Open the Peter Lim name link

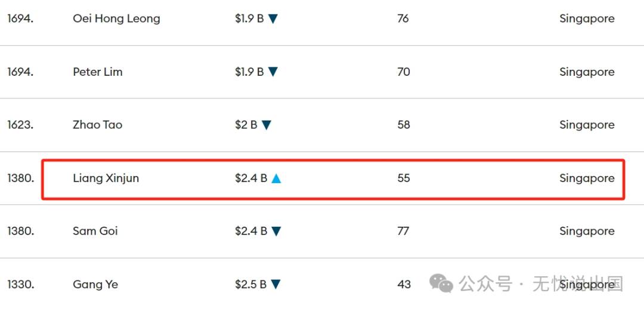pos(98,72)
